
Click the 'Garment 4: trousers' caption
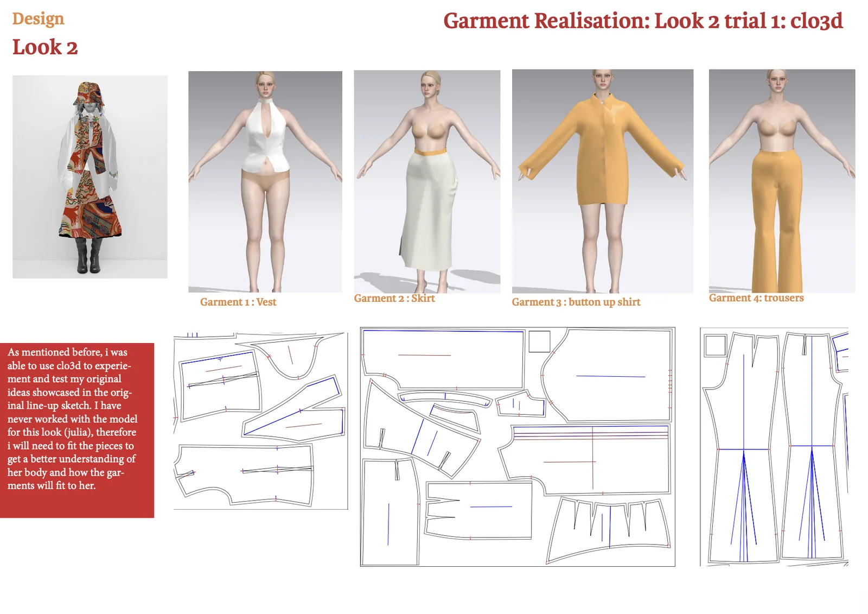coord(756,297)
